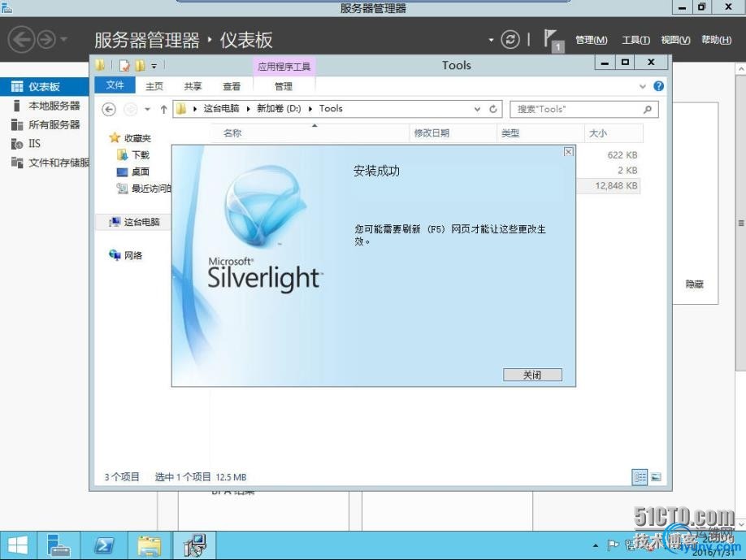Open 所有服务器 in Server Manager
The height and width of the screenshot is (560, 746).
(46, 124)
